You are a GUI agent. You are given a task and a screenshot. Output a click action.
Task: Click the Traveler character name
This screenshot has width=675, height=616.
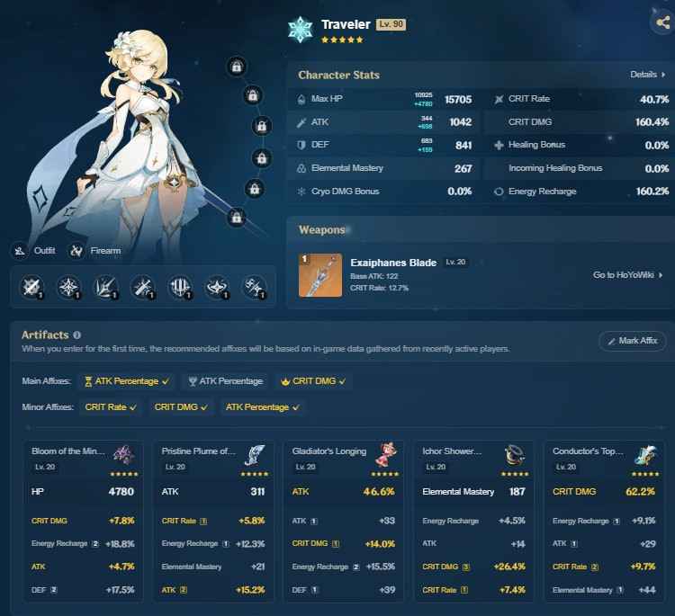pos(346,24)
